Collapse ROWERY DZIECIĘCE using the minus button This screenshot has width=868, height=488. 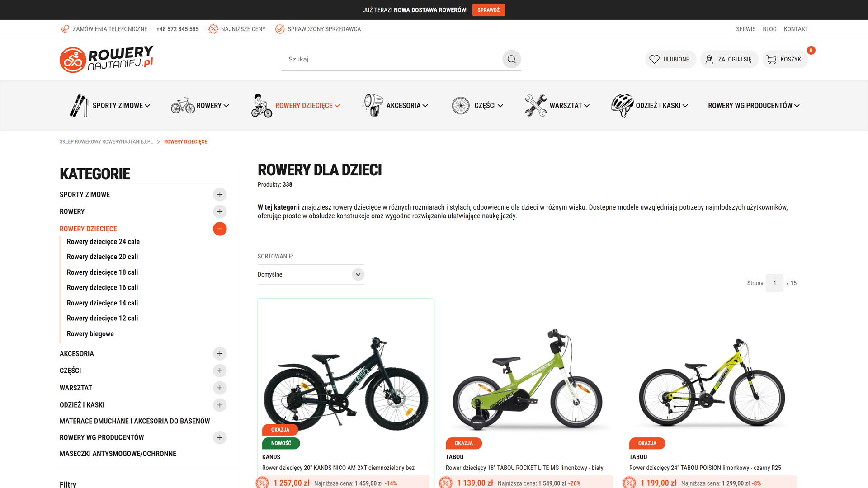(220, 229)
